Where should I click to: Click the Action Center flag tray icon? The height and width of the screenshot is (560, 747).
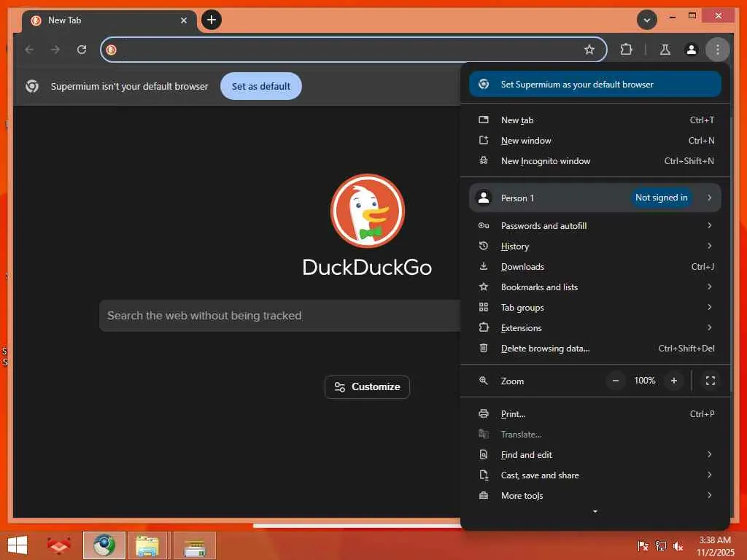[643, 545]
